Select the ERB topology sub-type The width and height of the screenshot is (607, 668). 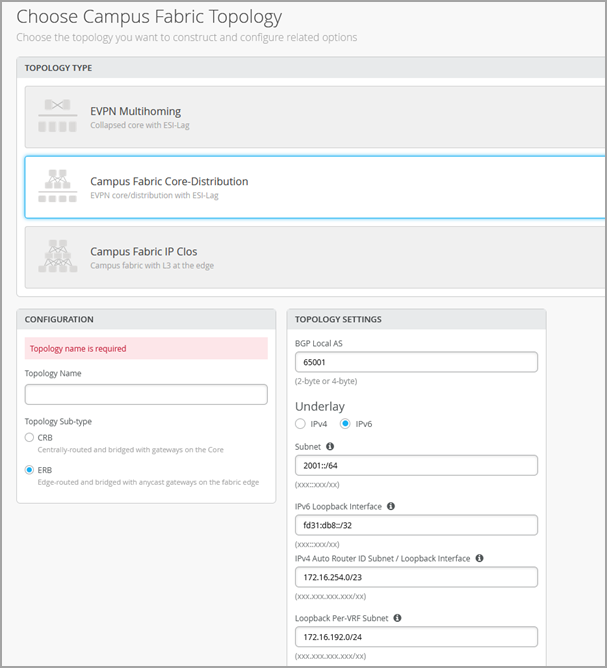(x=30, y=469)
